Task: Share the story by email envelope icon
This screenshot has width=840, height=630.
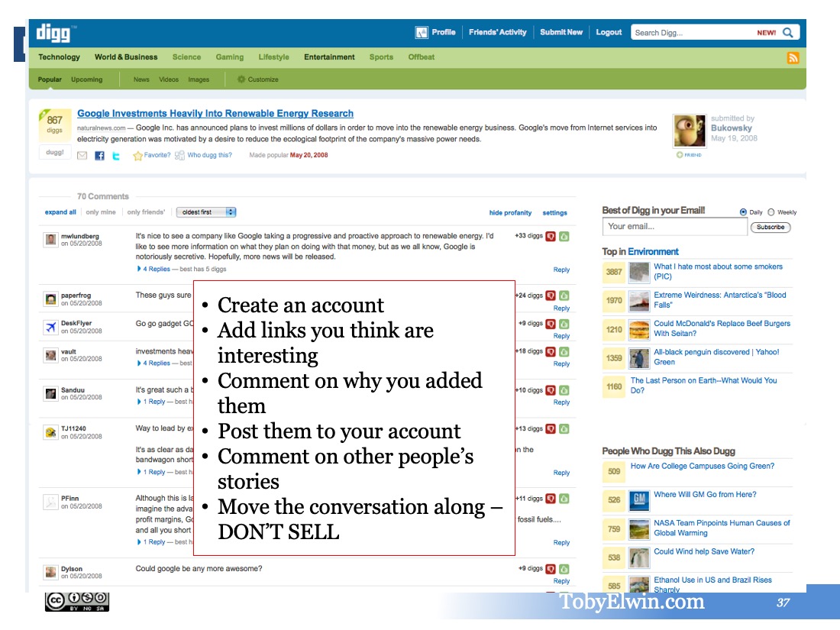Action: 82,155
